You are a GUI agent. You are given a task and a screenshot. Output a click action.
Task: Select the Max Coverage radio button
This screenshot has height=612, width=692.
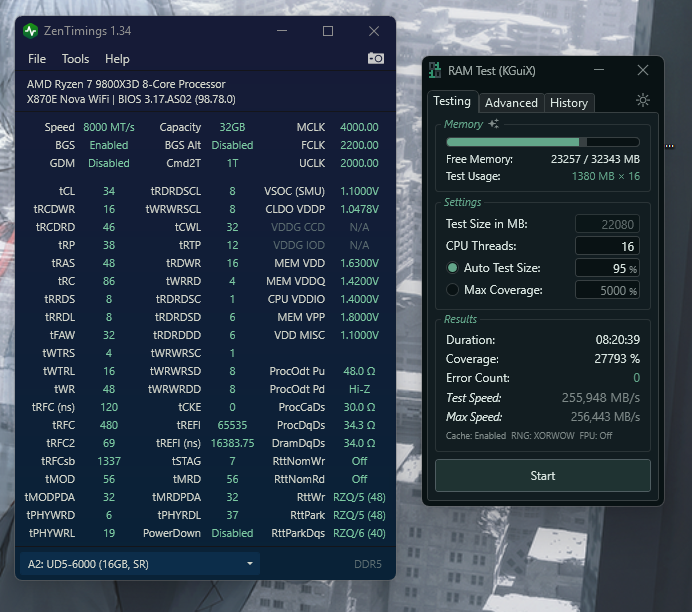tap(453, 290)
